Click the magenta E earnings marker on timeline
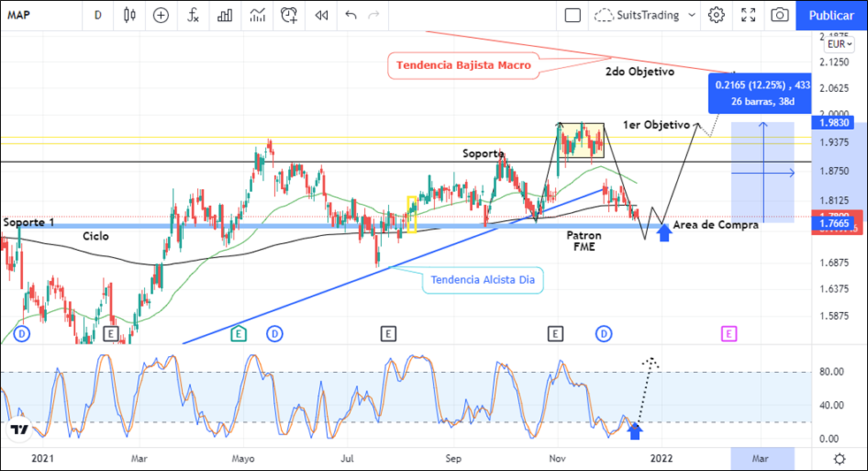Image resolution: width=868 pixels, height=471 pixels. pyautogui.click(x=728, y=333)
